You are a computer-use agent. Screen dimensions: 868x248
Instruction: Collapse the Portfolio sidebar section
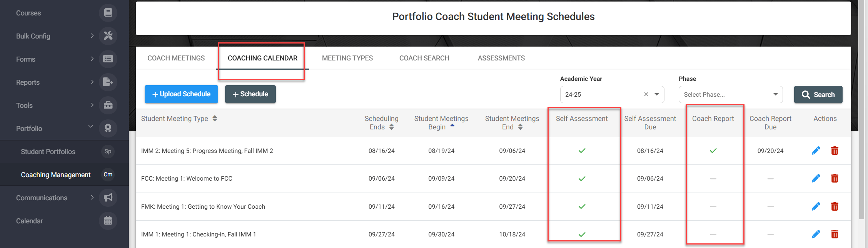(90, 126)
